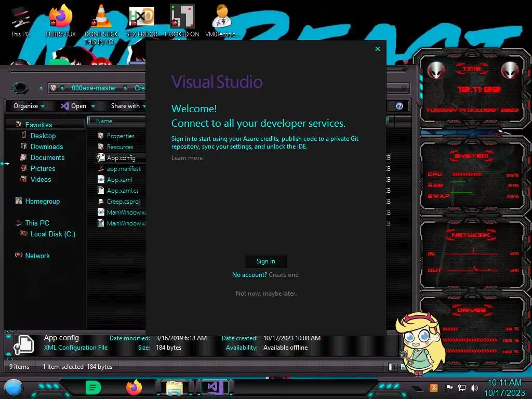This screenshot has width=532, height=399.
Task: Click the volume speaker tray icon
Action: 474,388
